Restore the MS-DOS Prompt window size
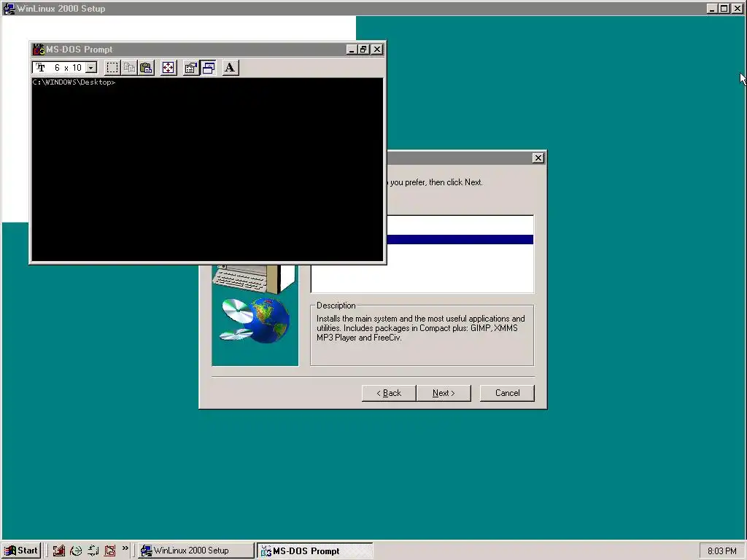Viewport: 747px width, 560px height. (x=363, y=49)
